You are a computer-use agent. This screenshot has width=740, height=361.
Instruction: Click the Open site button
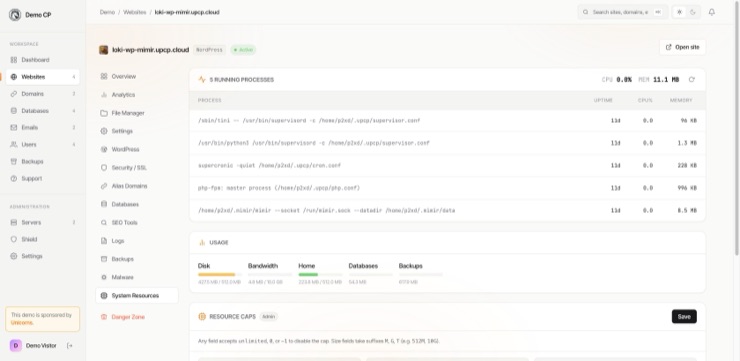click(x=682, y=47)
